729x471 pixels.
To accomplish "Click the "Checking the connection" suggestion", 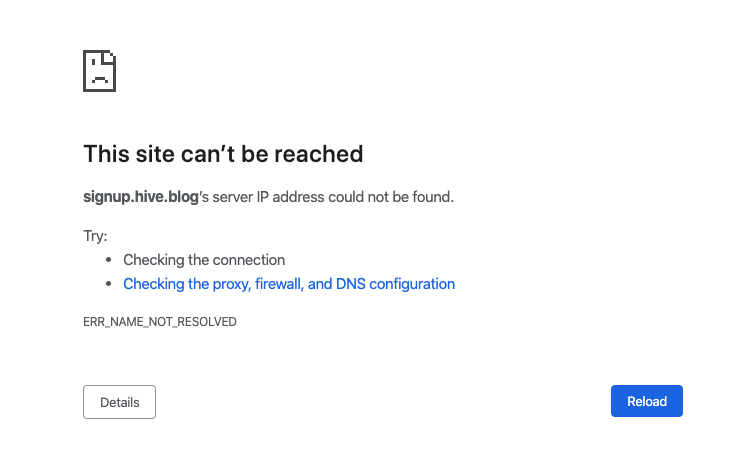I will [204, 260].
